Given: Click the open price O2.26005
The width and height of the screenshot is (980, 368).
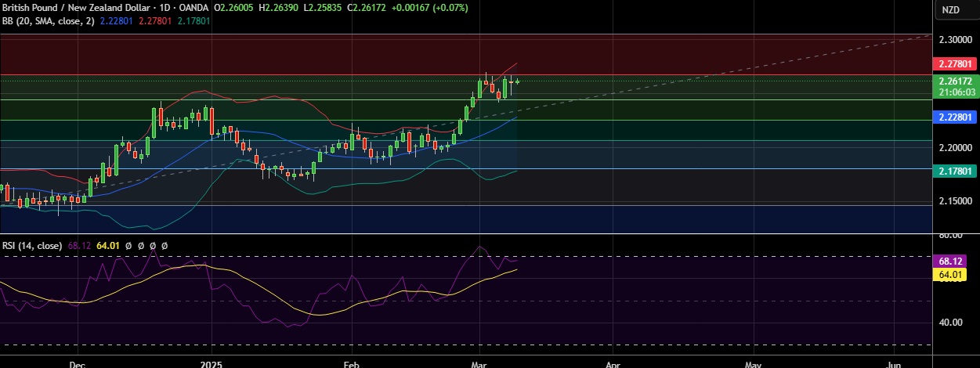Looking at the screenshot, I should [234, 9].
